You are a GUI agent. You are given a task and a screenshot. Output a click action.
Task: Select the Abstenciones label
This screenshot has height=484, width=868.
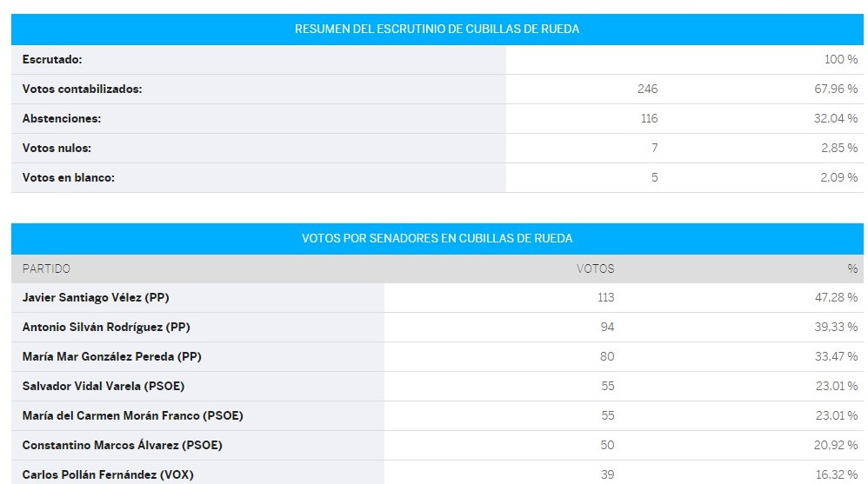click(62, 118)
